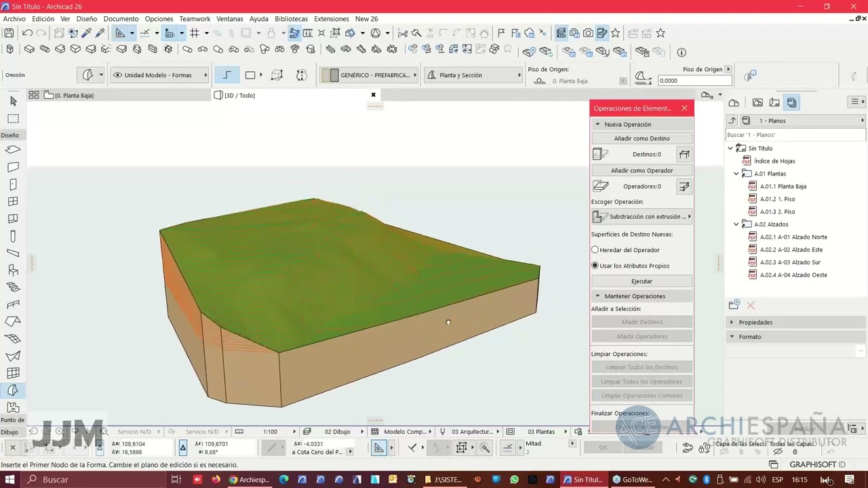Switch to the 0. Planta Baja tab
Screen dimensions: 868x488
click(x=73, y=96)
